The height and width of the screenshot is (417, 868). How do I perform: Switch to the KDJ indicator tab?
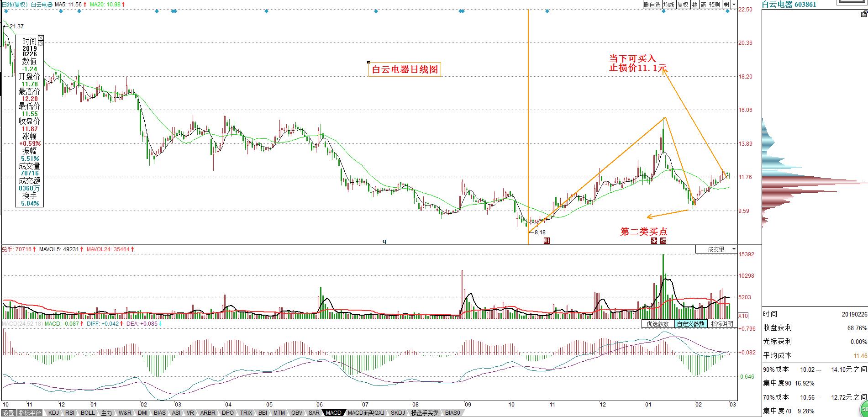pos(53,413)
